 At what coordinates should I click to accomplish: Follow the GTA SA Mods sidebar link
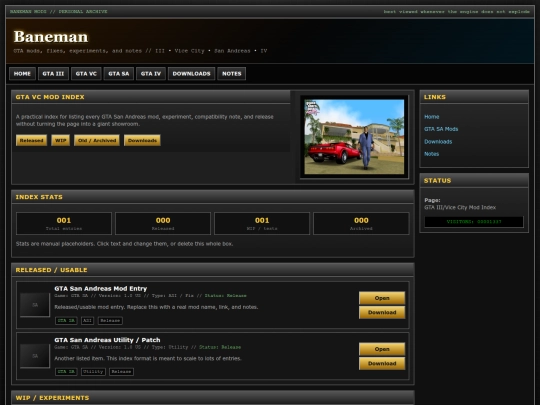point(441,129)
